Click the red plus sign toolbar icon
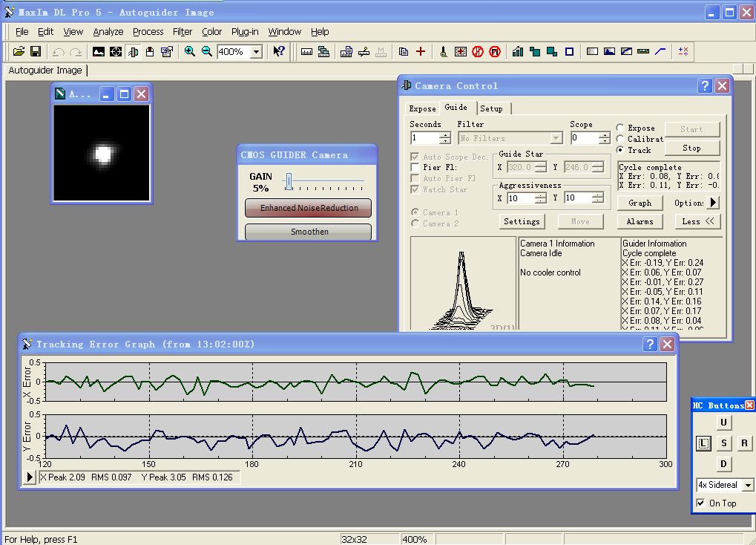Screen dimensions: 756x545 coord(421,51)
